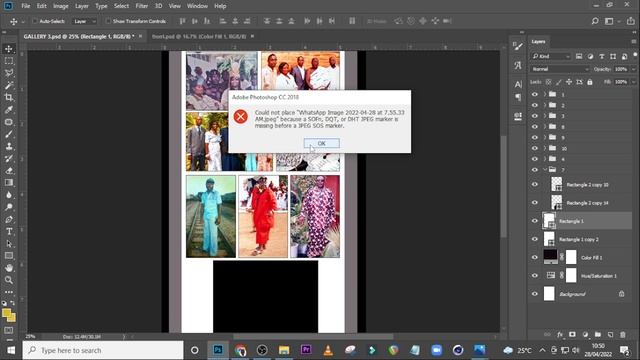The image size is (640, 360).
Task: Hide the Color Fill 1 layer
Action: [535, 258]
